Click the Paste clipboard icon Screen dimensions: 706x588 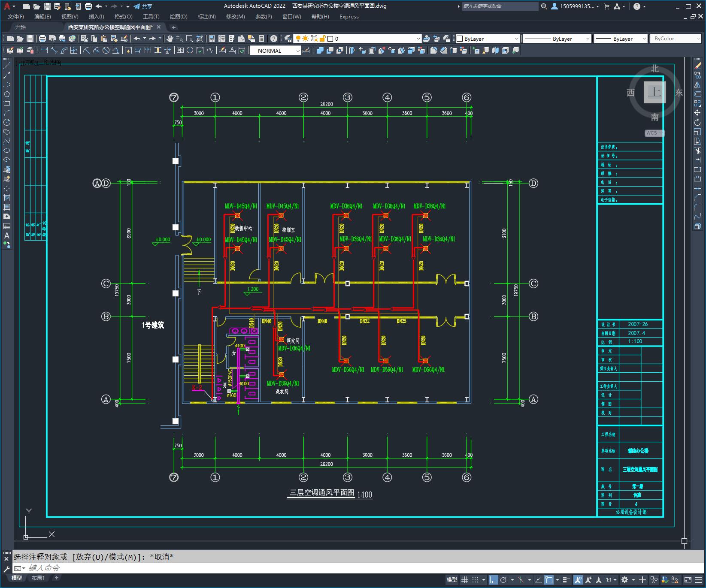104,39
